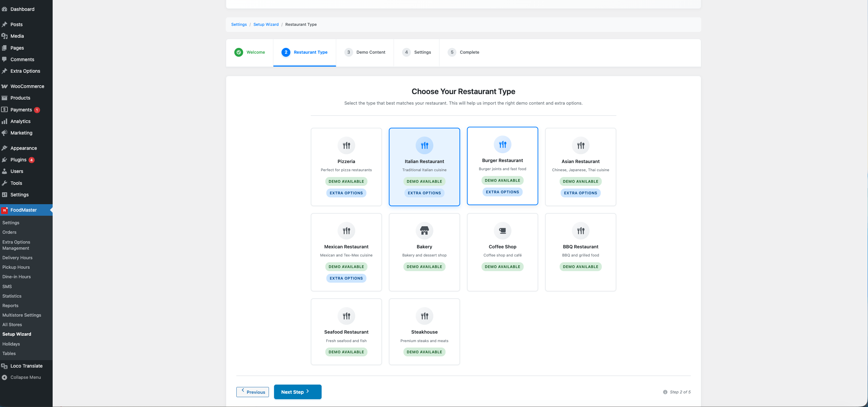Open Setup Wizard from FoodMaster submenu
Screen dimensions: 868x407
17,334
